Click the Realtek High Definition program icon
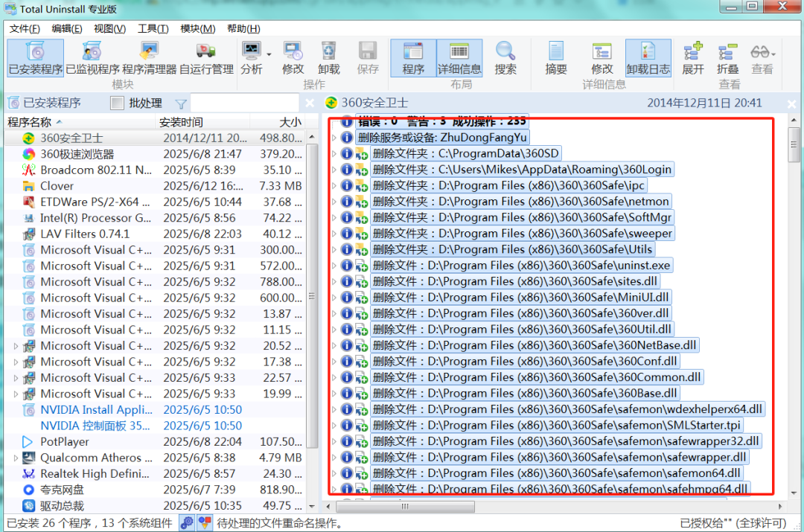Viewport: 804px width, 532px height. [29, 473]
